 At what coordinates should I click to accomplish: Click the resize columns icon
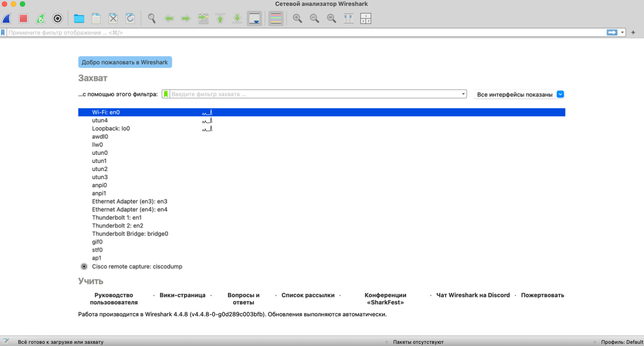pyautogui.click(x=349, y=18)
